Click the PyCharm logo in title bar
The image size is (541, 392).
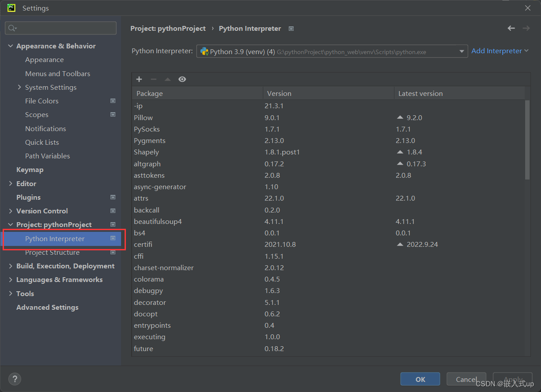[x=11, y=8]
